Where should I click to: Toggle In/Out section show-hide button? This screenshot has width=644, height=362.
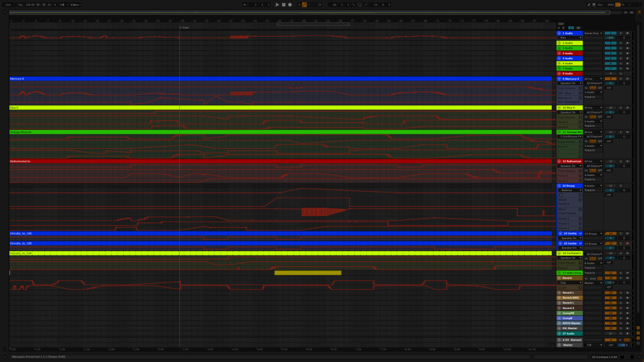point(638,328)
